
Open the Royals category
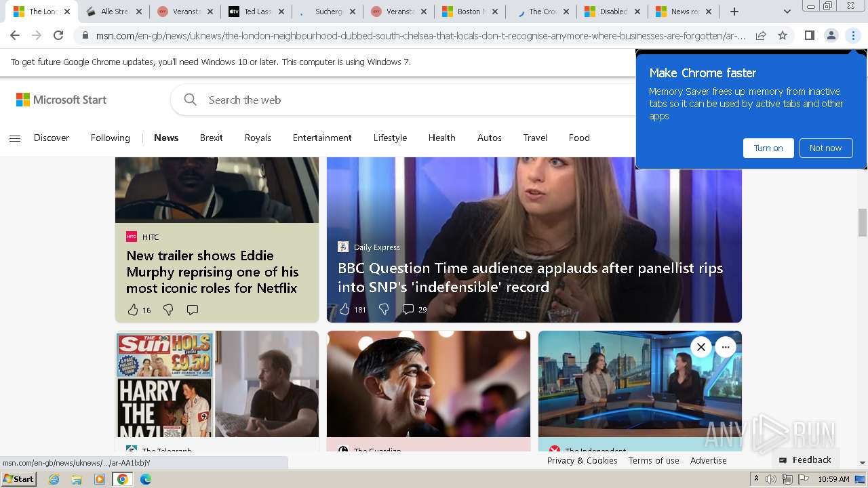click(258, 138)
